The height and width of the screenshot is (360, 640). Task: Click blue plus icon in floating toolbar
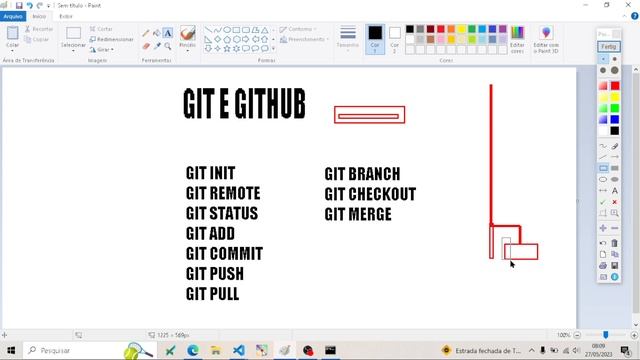click(603, 228)
